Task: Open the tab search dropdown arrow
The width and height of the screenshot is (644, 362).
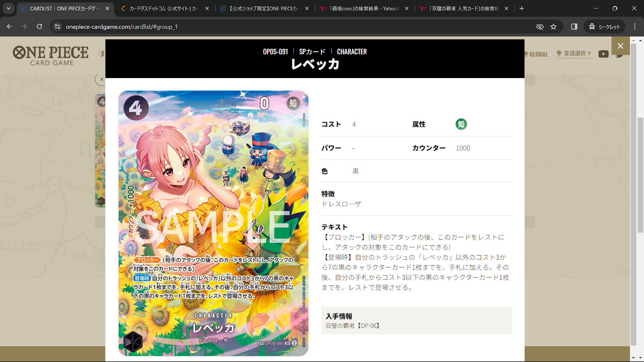Action: (8, 8)
